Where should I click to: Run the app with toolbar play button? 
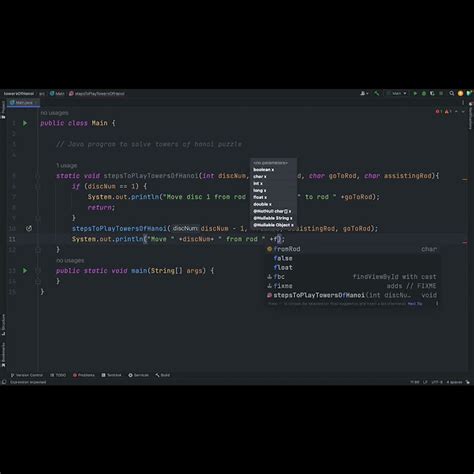click(x=415, y=93)
